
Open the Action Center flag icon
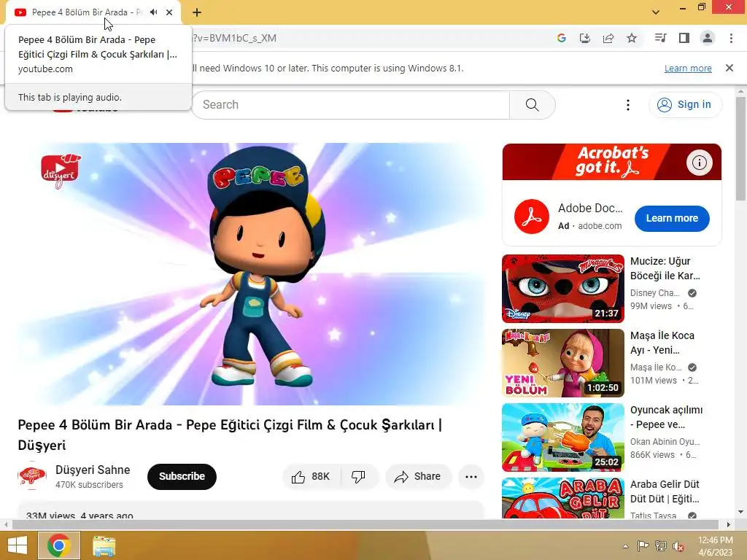click(643, 545)
